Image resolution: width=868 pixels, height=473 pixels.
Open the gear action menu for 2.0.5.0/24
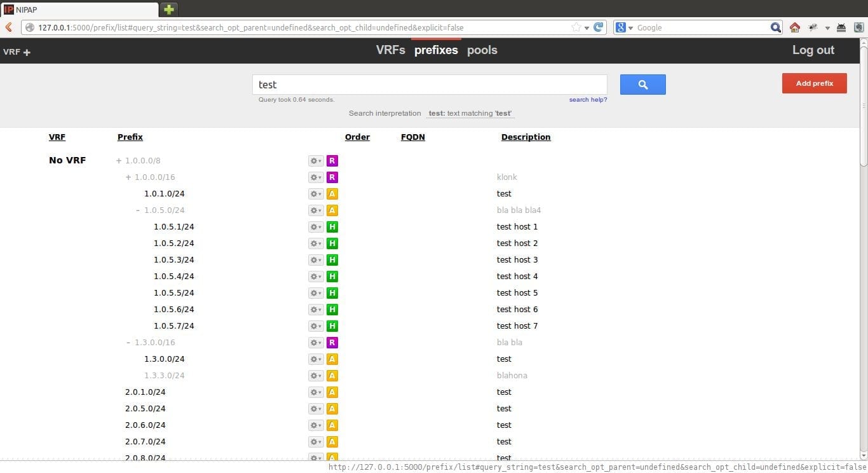tap(315, 408)
